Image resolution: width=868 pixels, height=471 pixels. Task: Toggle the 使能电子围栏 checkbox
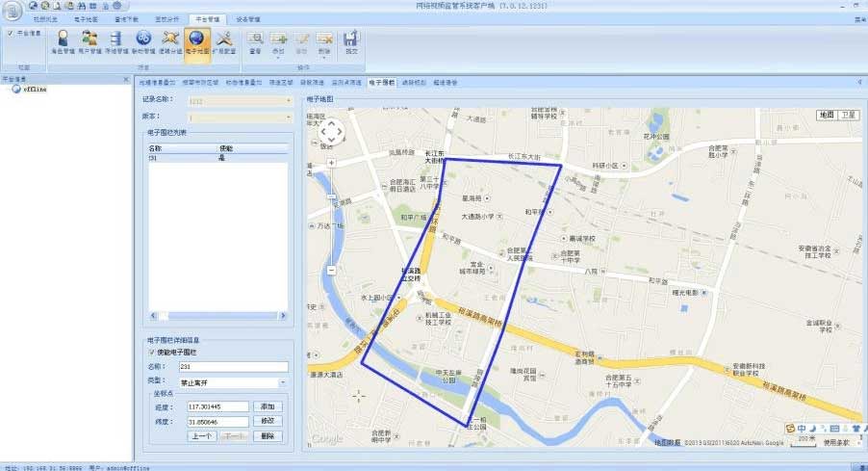point(151,352)
